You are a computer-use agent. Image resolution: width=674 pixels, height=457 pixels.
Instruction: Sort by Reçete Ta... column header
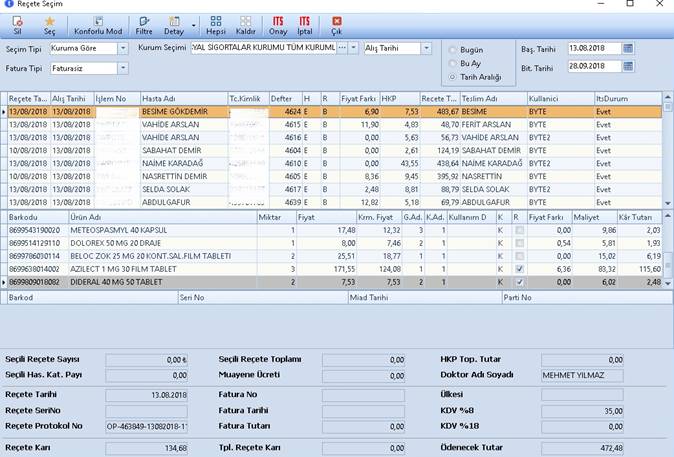pos(29,98)
